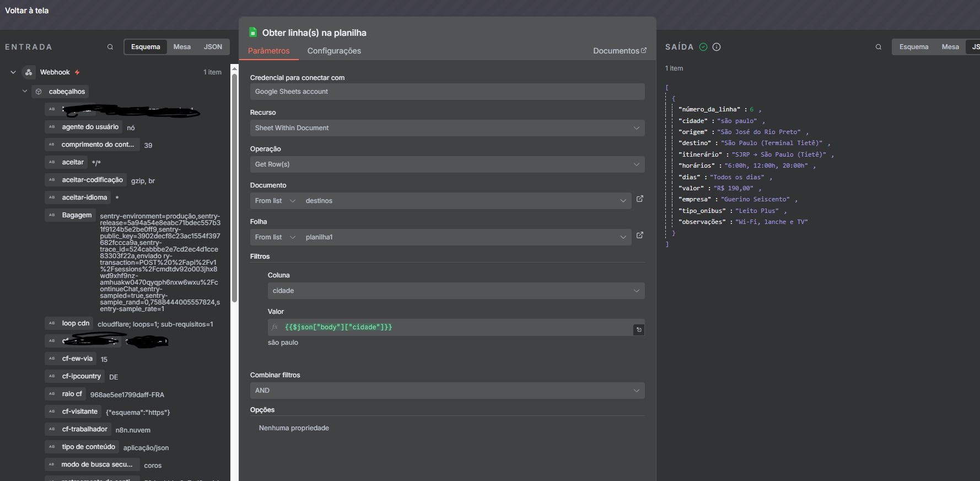This screenshot has width=980, height=481.
Task: Open Folha external link icon
Action: [640, 235]
